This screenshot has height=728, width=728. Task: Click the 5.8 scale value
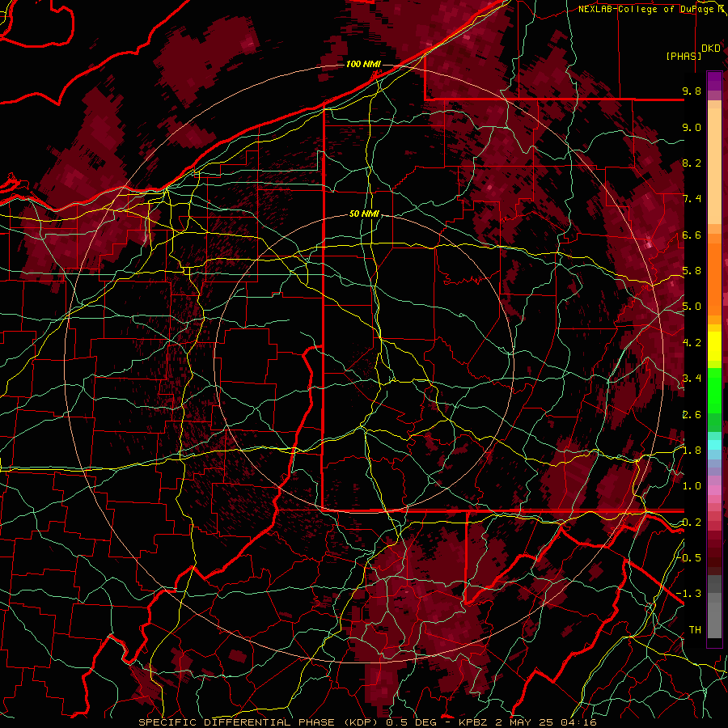(x=692, y=271)
